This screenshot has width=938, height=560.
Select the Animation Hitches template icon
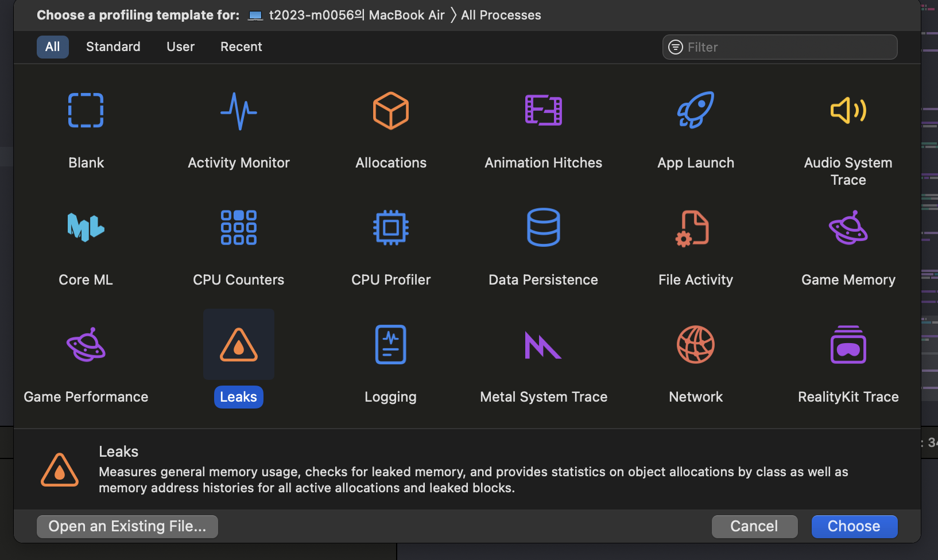pyautogui.click(x=543, y=110)
